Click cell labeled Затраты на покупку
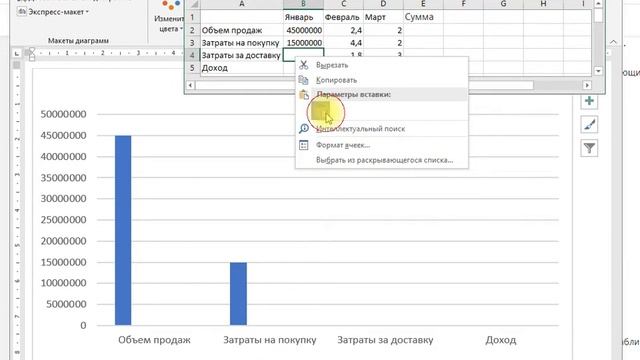The image size is (640, 360). [x=242, y=43]
